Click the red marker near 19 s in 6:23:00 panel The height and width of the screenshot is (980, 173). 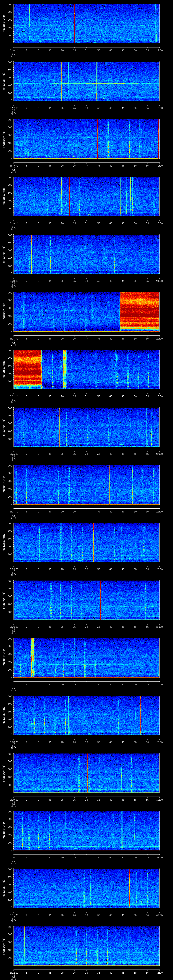[59, 427]
